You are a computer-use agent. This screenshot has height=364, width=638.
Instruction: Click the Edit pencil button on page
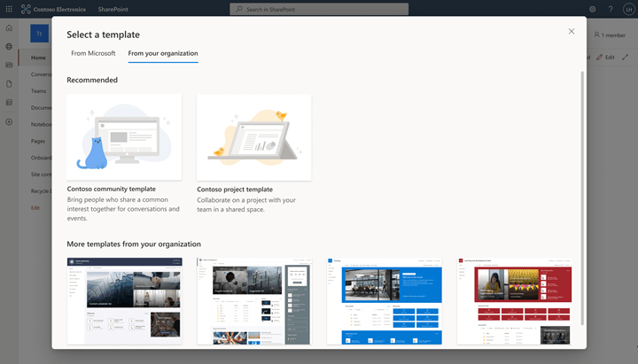[x=605, y=58]
